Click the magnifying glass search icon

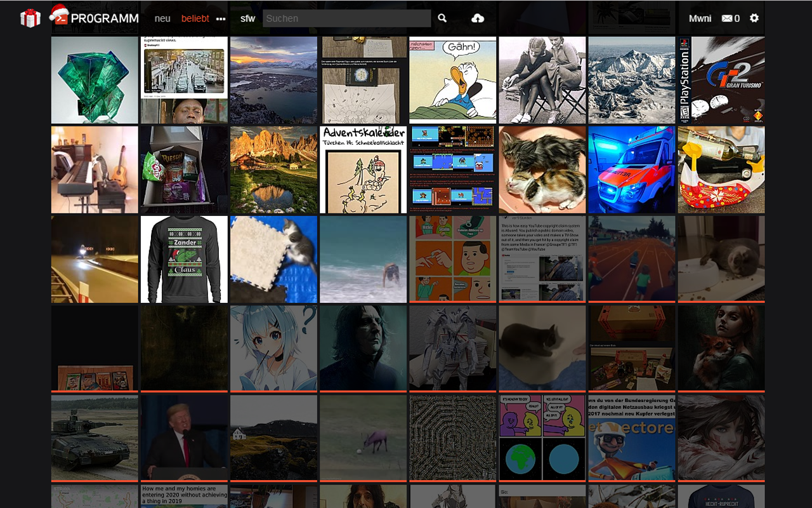pyautogui.click(x=442, y=18)
